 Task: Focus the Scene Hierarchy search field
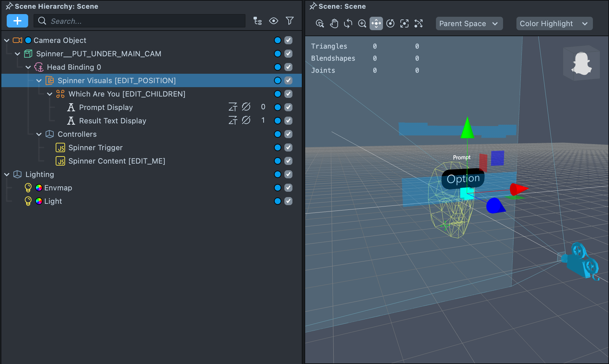coord(144,21)
